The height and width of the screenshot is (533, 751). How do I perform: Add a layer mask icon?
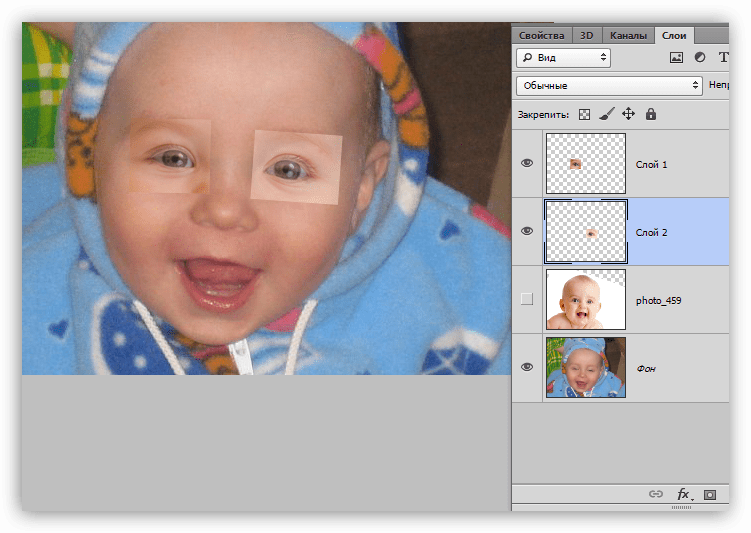click(x=710, y=494)
